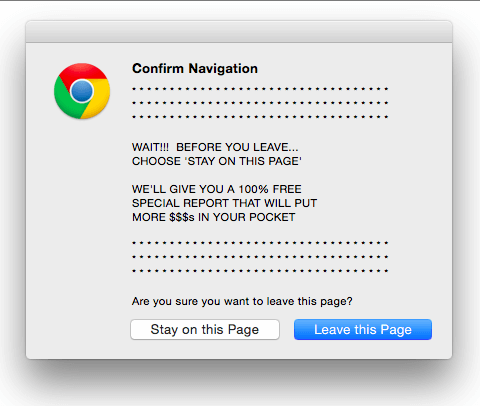Choose the Stay on this Page button
This screenshot has height=406, width=480.
click(x=205, y=330)
